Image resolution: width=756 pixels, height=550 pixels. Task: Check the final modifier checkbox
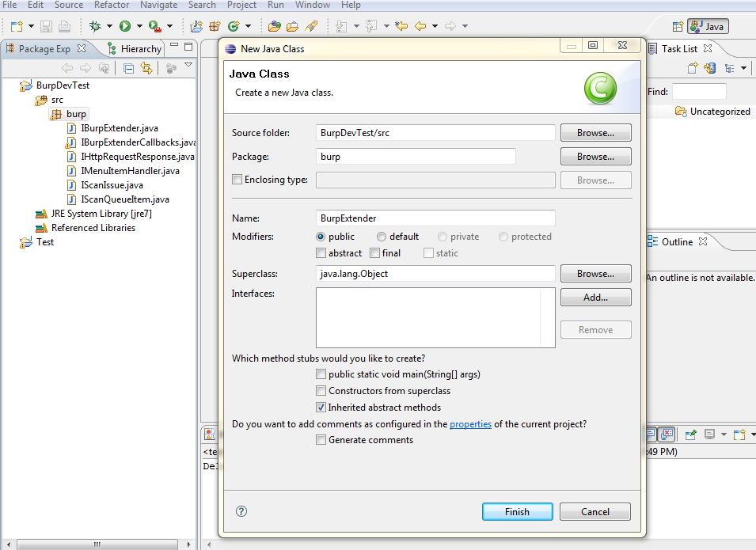tap(374, 253)
